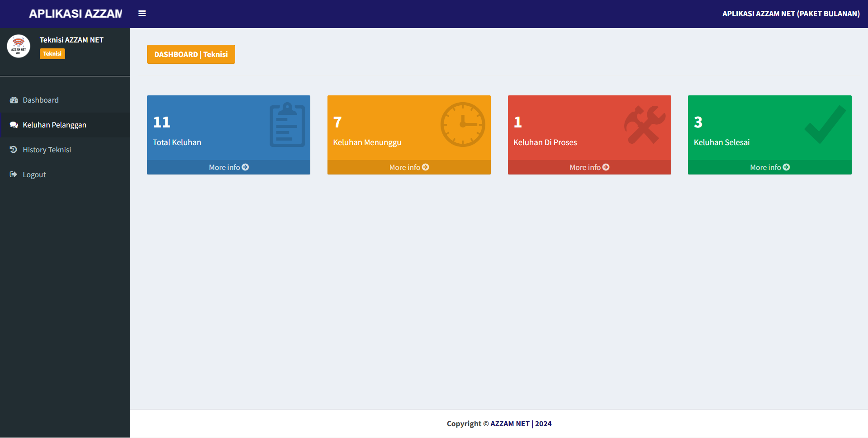View More info for Keluhan Di Proses
868x438 pixels.
[x=589, y=167]
